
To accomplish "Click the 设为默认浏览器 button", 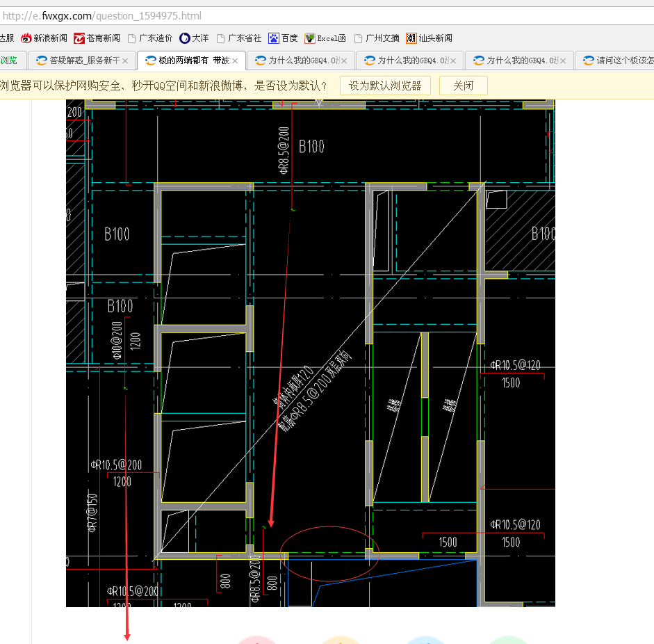I will (x=385, y=86).
